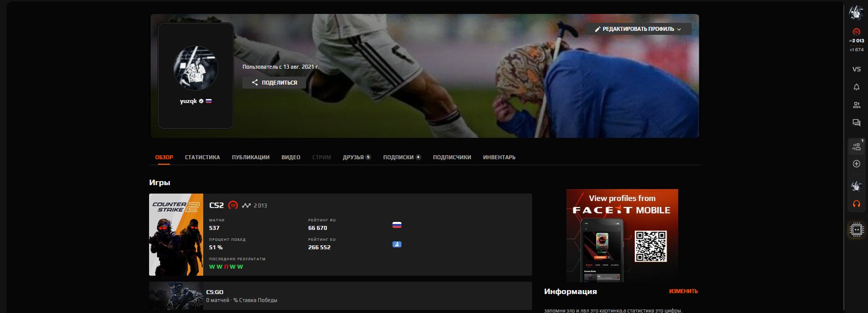
Task: Open the chat messages icon in sidebar
Action: 856,122
